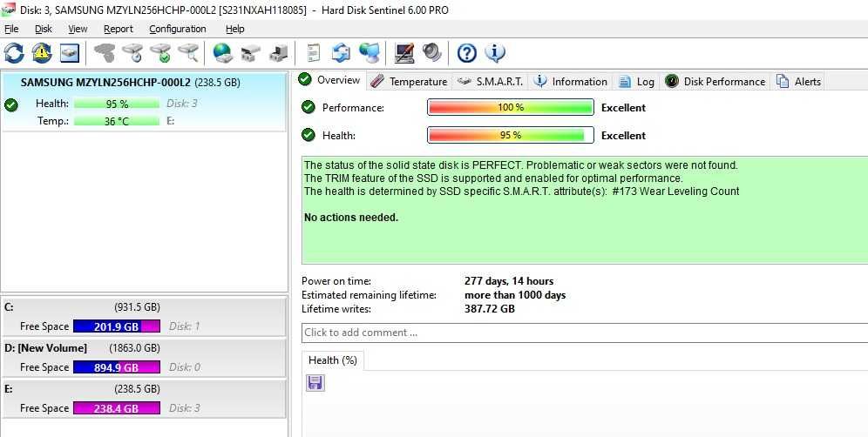Open the Disk menu
Viewport: 868px width, 437px height.
coord(44,29)
